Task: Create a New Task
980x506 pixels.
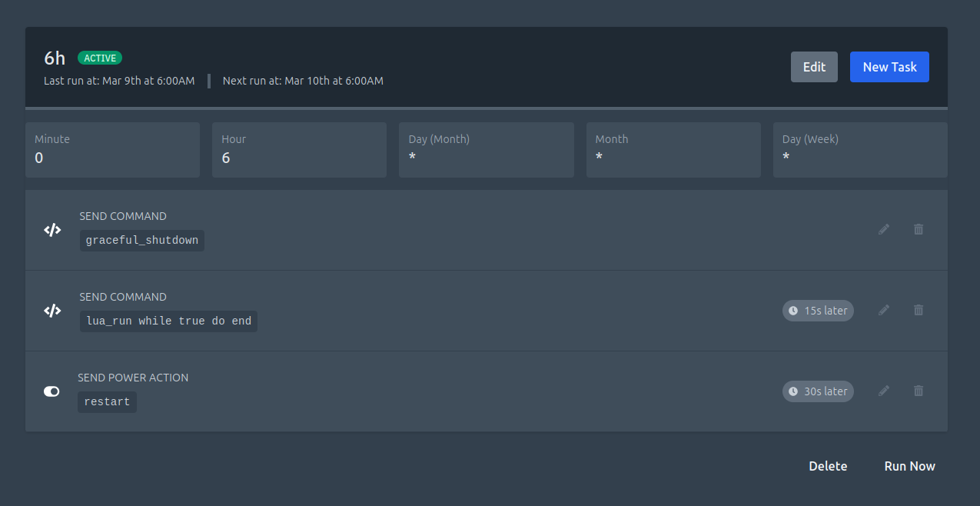Action: tap(889, 67)
